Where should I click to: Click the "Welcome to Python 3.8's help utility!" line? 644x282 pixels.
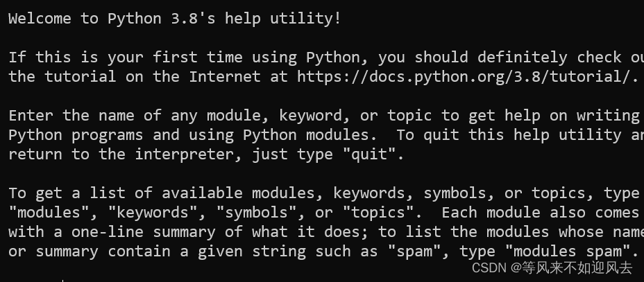point(175,19)
